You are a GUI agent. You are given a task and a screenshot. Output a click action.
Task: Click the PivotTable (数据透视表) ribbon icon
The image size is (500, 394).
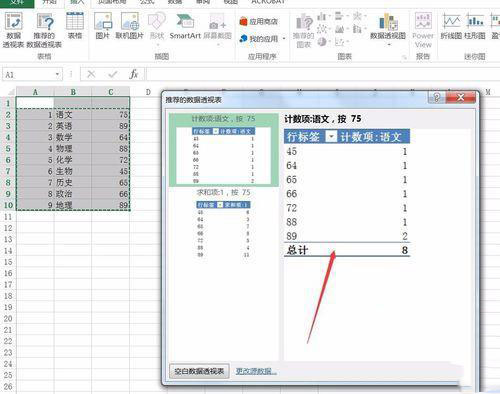click(14, 22)
